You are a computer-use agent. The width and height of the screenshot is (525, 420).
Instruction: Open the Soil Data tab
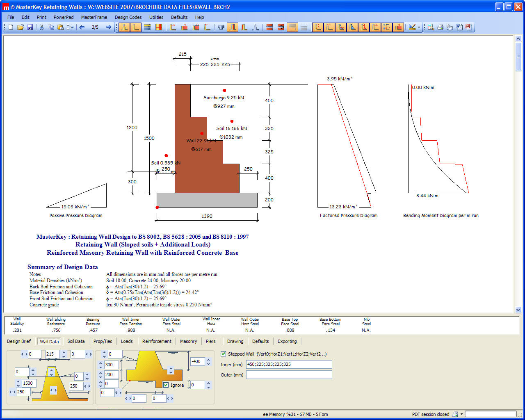pos(76,341)
